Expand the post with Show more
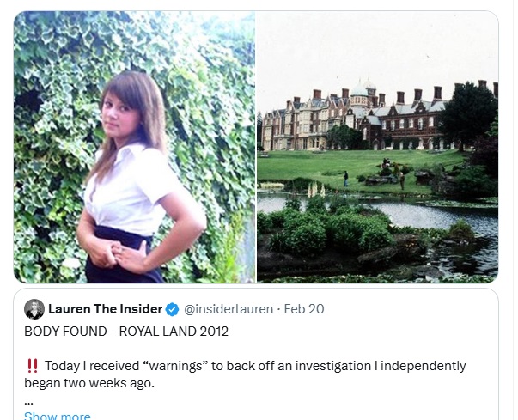Screen dimensions: 518x420 (58, 416)
